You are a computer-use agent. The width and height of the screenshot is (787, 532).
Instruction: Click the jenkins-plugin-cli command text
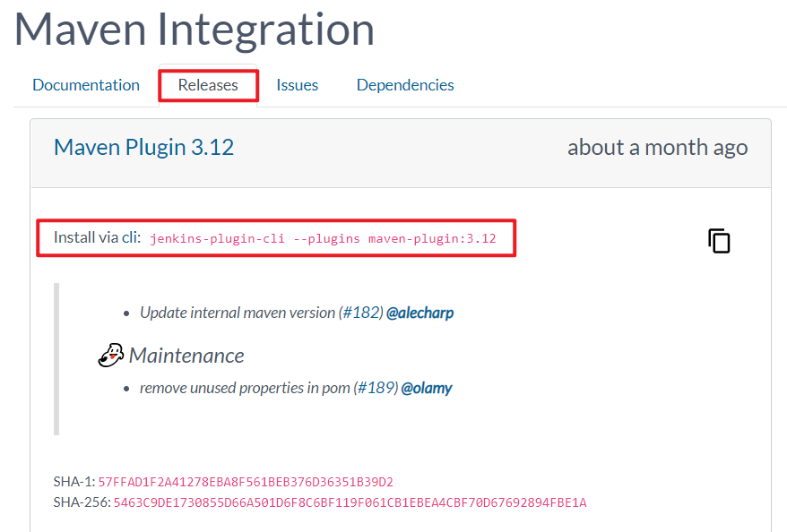[323, 238]
